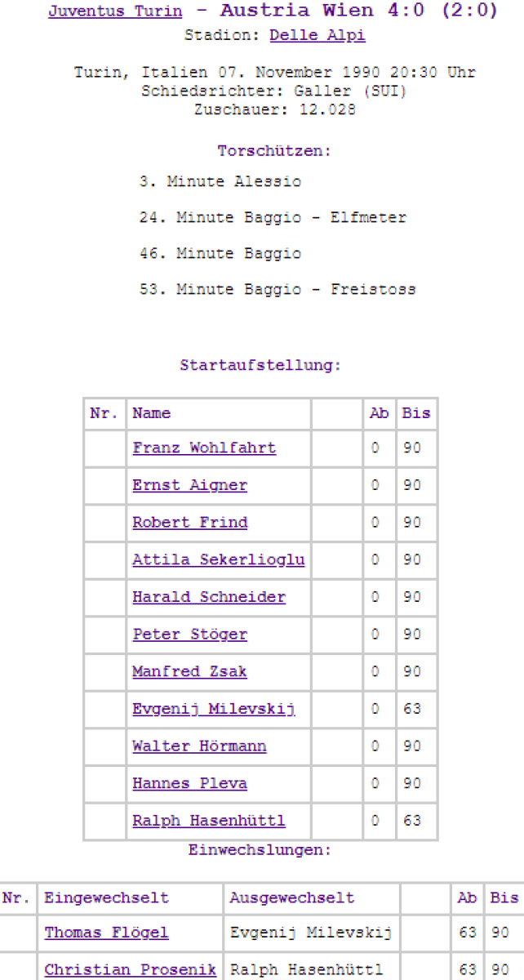The height and width of the screenshot is (980, 524).
Task: Open Walter Hörmann's player page
Action: point(199,746)
